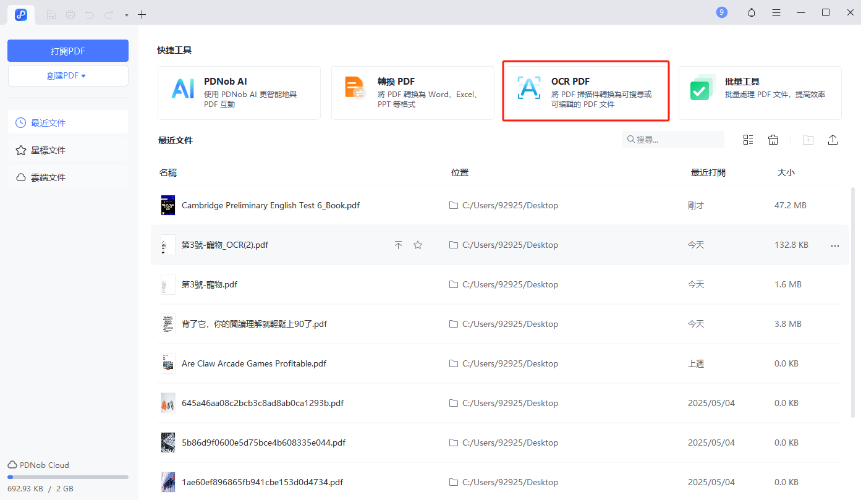
Task: Open 第3號-寵物.pdf file
Action: pos(210,284)
